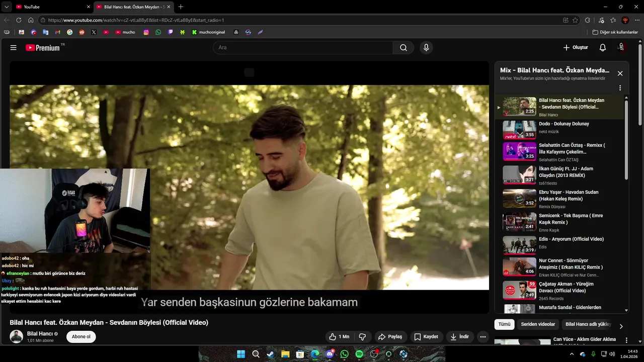Open the Reddit bookmark
644x362 pixels.
point(82,32)
